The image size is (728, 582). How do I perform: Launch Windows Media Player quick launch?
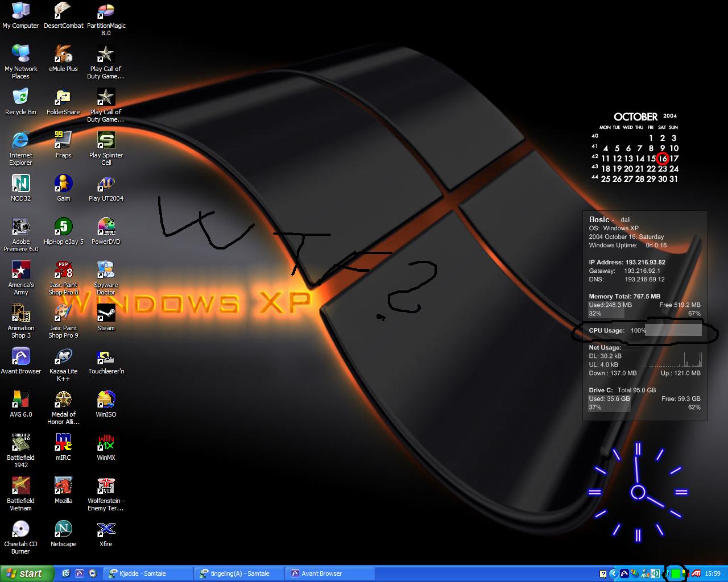(x=93, y=573)
